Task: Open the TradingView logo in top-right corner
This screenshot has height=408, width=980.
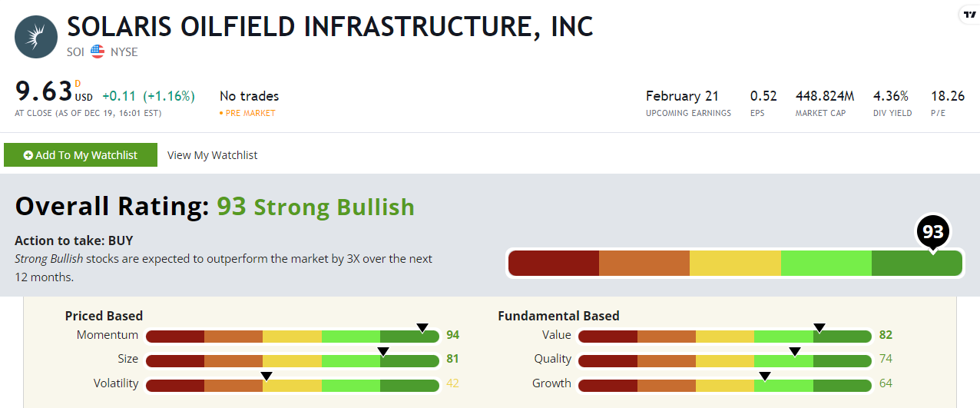Action: [968, 15]
